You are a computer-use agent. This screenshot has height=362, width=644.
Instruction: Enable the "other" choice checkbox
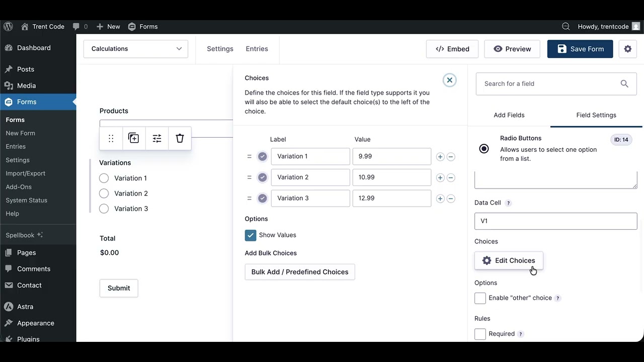(x=480, y=298)
